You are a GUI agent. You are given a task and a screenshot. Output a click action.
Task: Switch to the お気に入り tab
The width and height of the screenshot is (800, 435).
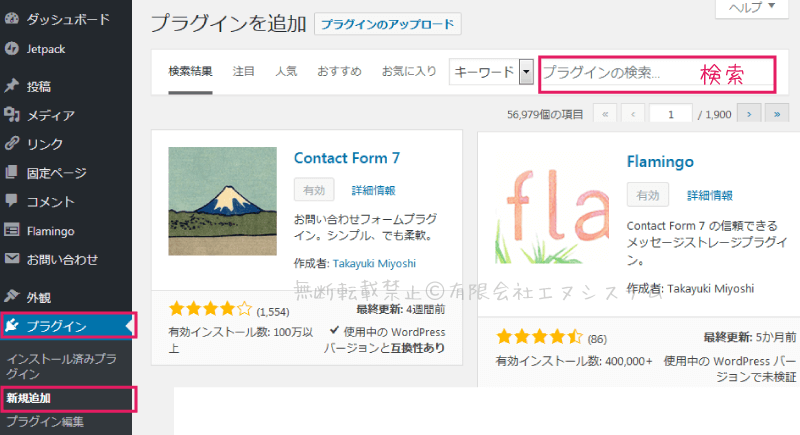coord(409,71)
